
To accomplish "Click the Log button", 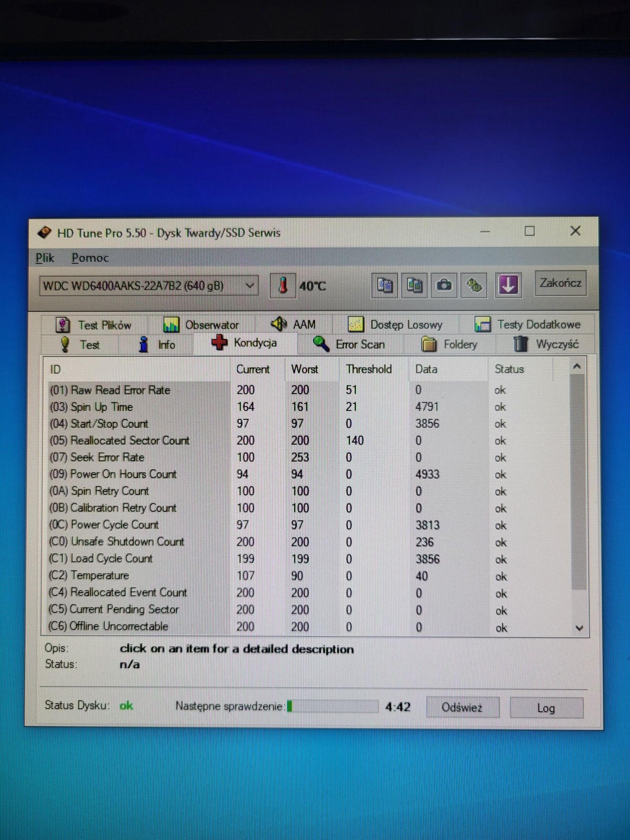I will pos(546,708).
